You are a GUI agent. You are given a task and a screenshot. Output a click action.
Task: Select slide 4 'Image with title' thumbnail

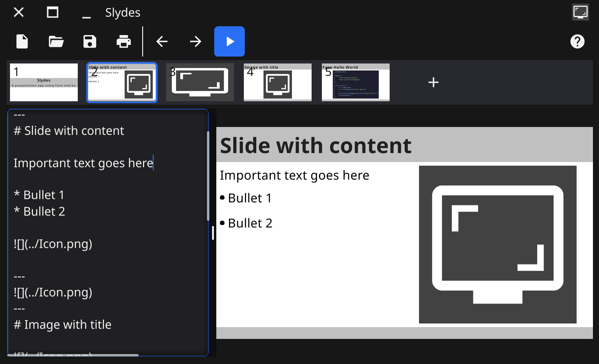(x=278, y=82)
